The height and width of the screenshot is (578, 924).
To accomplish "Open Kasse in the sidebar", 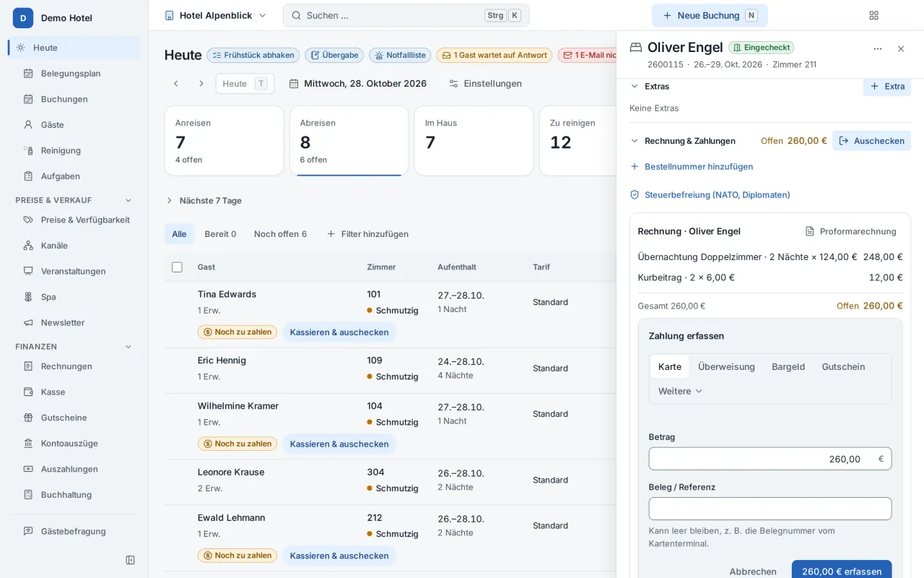I will point(74,392).
